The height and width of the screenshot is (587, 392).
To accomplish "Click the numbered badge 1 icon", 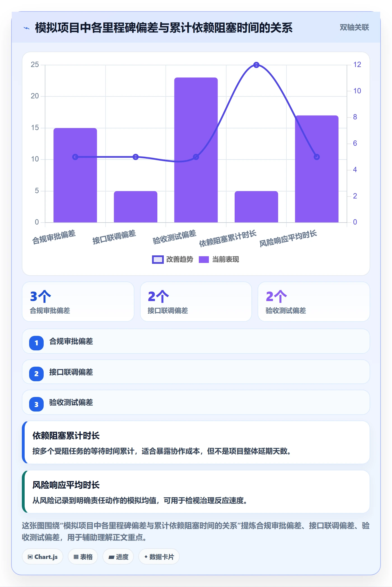I will pyautogui.click(x=36, y=343).
